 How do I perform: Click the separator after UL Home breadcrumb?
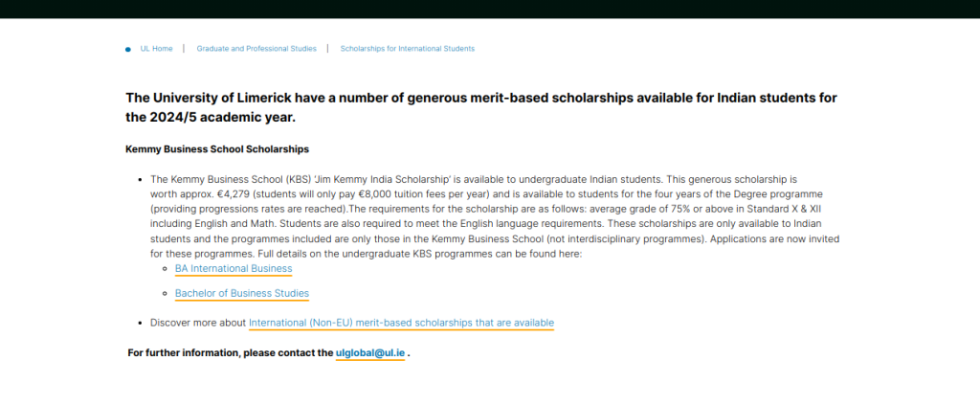coord(184,49)
